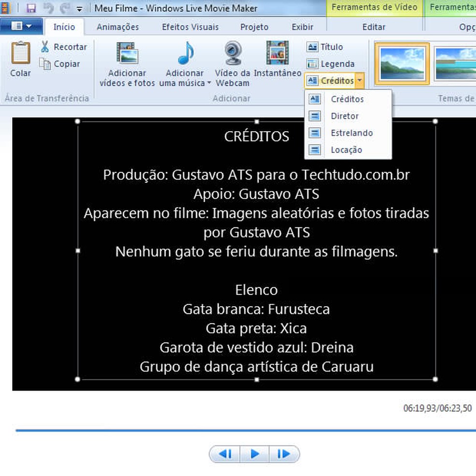Click 'Grupo de dança artística de Caruaru' line
The height and width of the screenshot is (476, 476).
coord(256,367)
